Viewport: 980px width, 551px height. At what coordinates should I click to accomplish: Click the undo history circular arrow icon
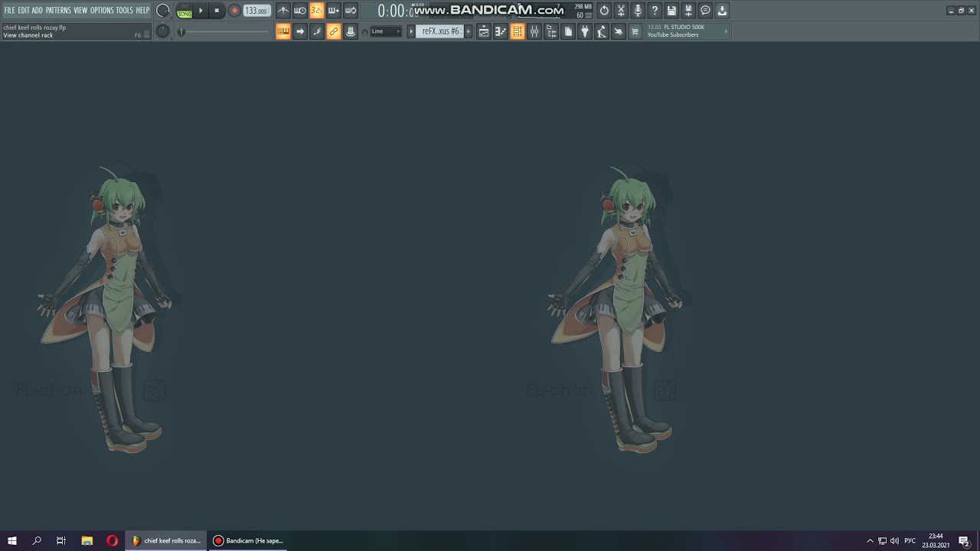(604, 11)
